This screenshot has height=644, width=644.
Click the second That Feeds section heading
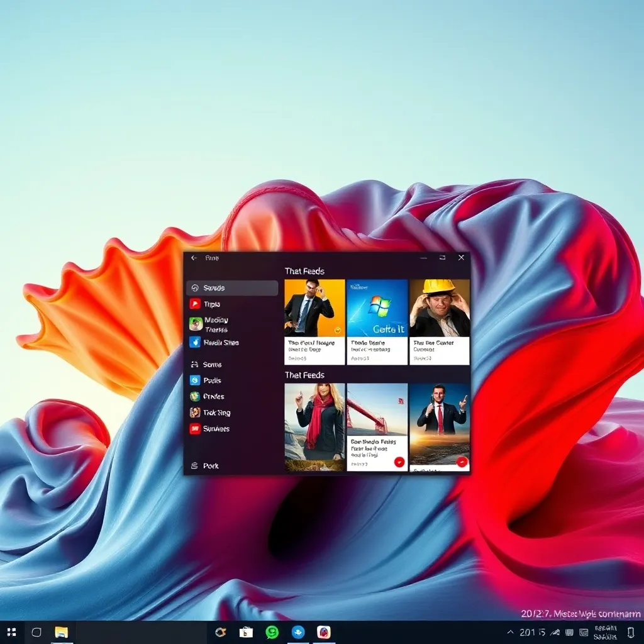tap(304, 375)
